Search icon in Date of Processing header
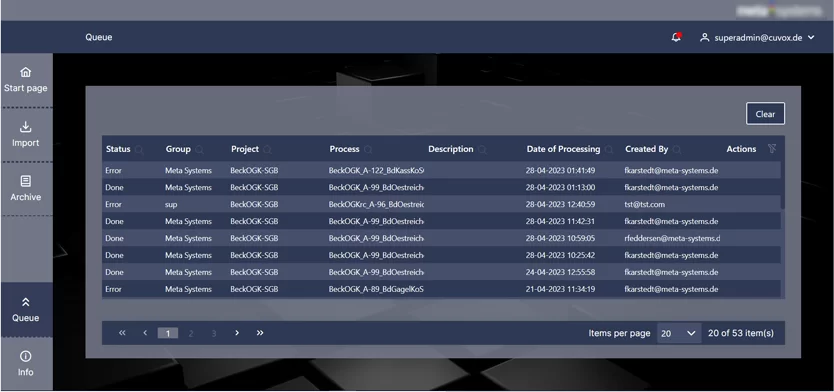 coord(609,150)
